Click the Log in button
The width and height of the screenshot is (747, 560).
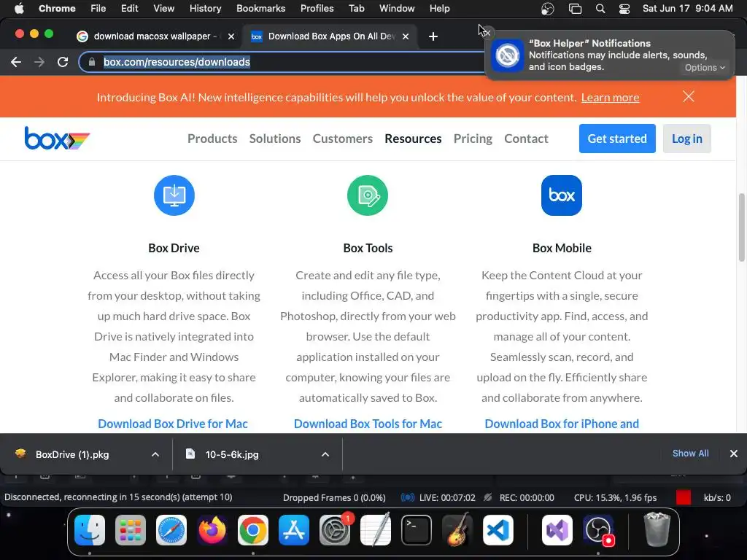686,139
